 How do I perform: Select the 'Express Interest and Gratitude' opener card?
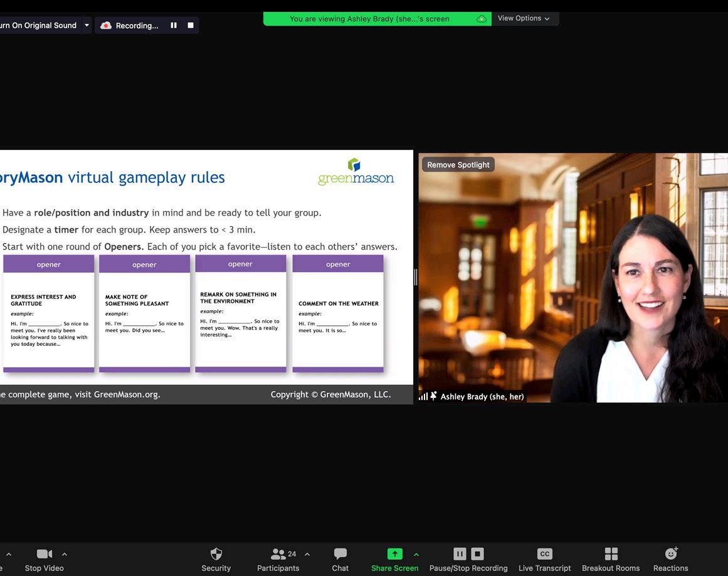(x=49, y=313)
